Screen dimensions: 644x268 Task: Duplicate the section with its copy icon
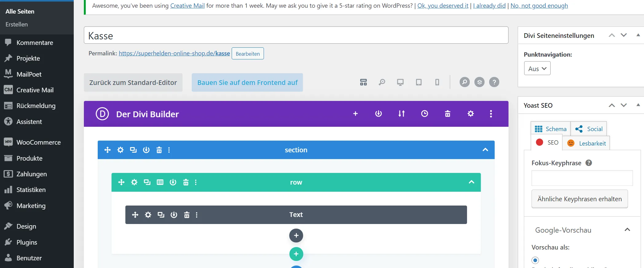133,150
